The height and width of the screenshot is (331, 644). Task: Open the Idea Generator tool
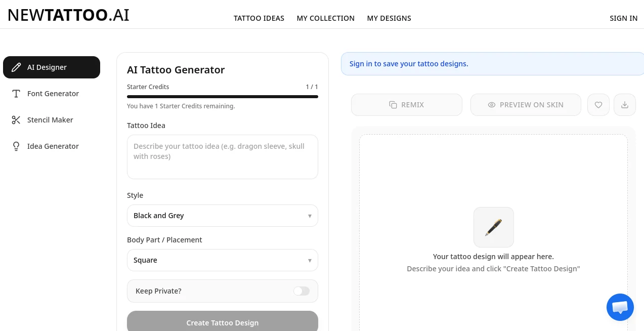(52, 146)
